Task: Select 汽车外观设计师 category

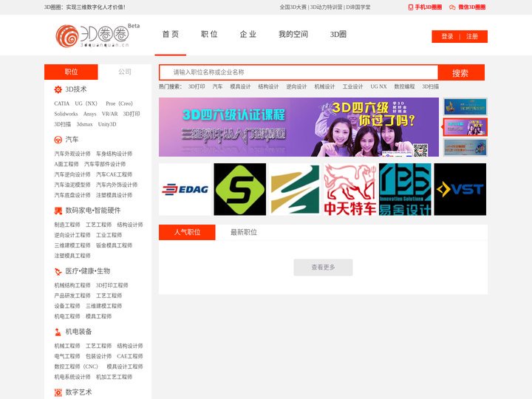Action: (72, 154)
